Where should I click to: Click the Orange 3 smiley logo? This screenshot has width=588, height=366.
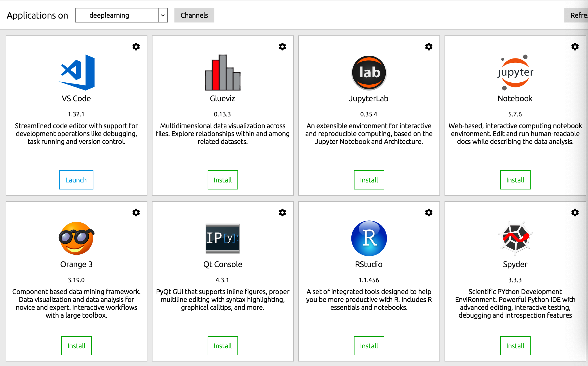click(x=77, y=238)
